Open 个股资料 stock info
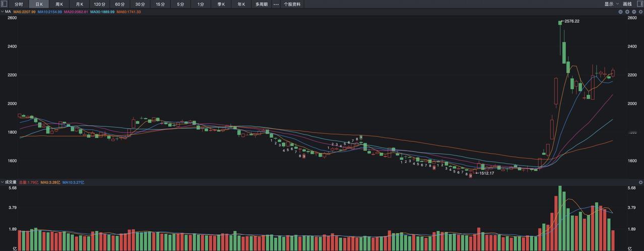The width and height of the screenshot is (644, 251). [x=292, y=4]
